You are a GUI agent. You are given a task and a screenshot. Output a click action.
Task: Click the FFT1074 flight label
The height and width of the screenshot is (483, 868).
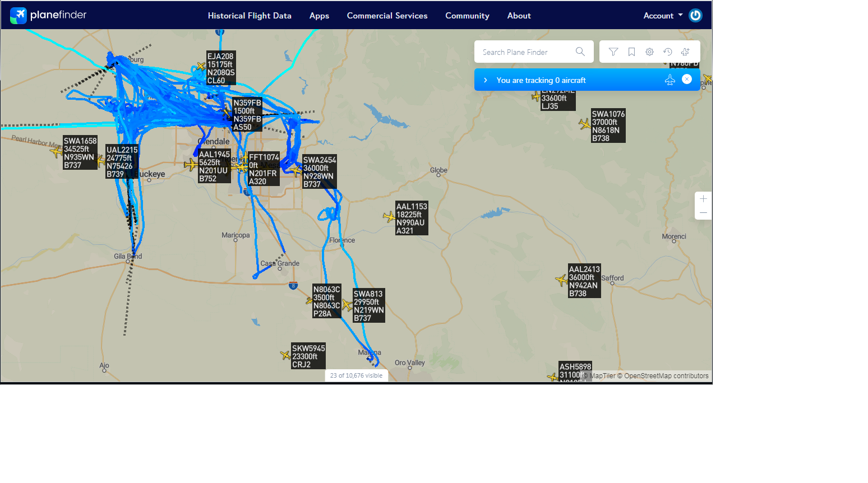[264, 169]
